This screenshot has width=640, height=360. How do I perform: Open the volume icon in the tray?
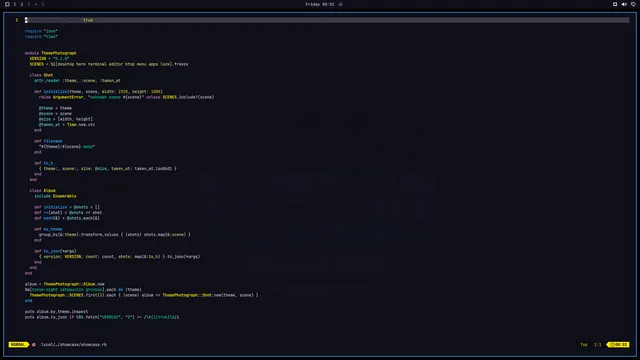pyautogui.click(x=624, y=4)
